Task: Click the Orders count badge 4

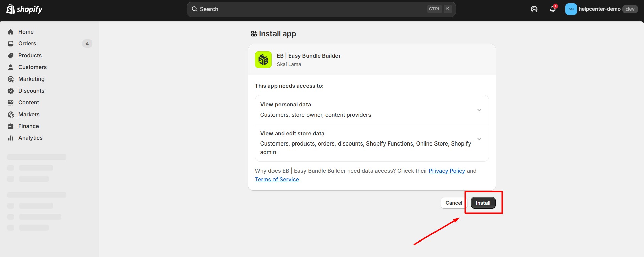Action: [x=87, y=43]
